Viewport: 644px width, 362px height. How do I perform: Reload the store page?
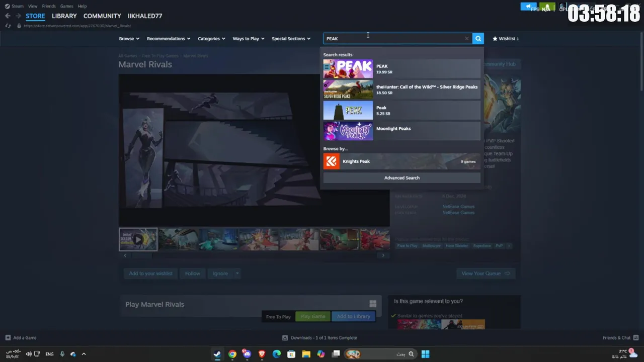point(8,26)
